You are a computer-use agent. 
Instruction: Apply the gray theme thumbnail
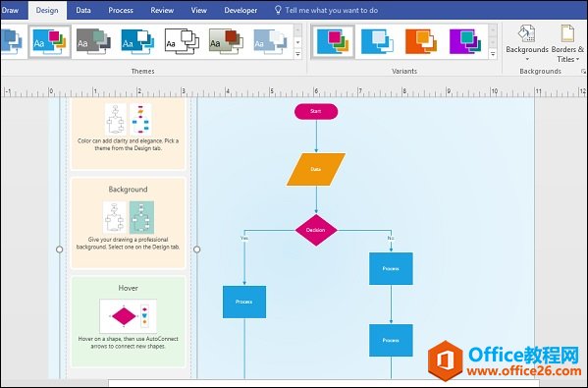click(x=93, y=41)
